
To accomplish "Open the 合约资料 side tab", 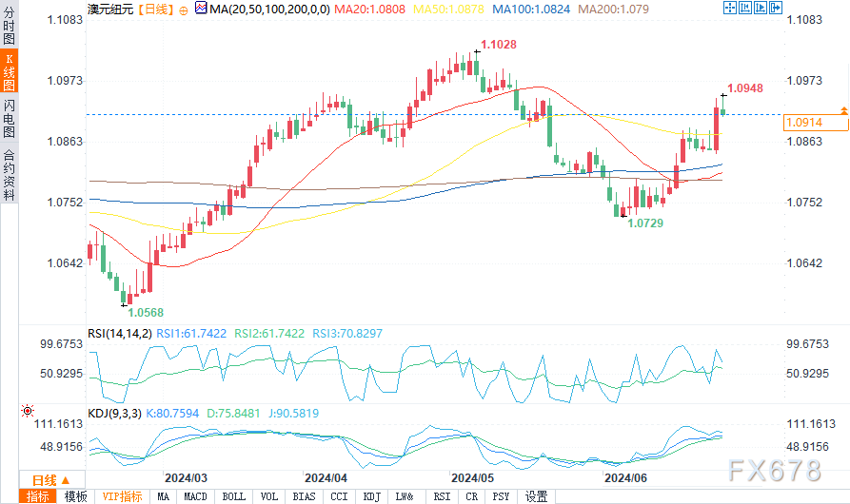I will tap(10, 174).
